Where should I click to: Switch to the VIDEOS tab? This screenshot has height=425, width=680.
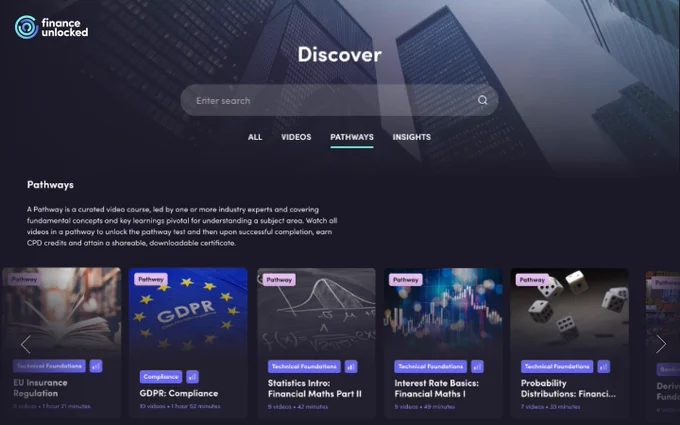(296, 137)
